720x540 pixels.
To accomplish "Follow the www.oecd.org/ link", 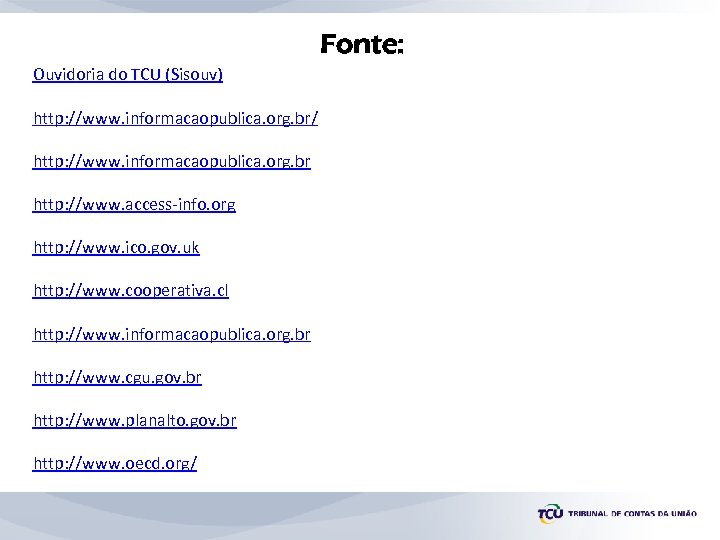I will pos(115,463).
